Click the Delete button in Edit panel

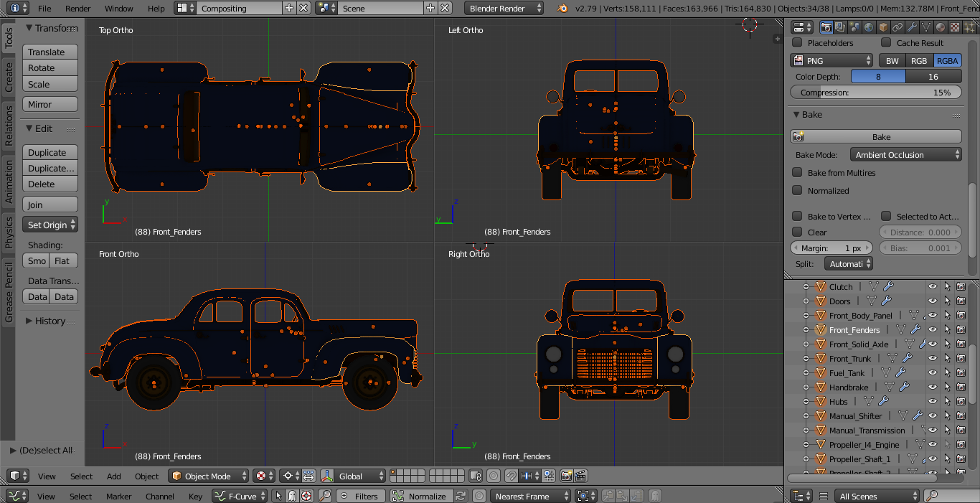[50, 184]
